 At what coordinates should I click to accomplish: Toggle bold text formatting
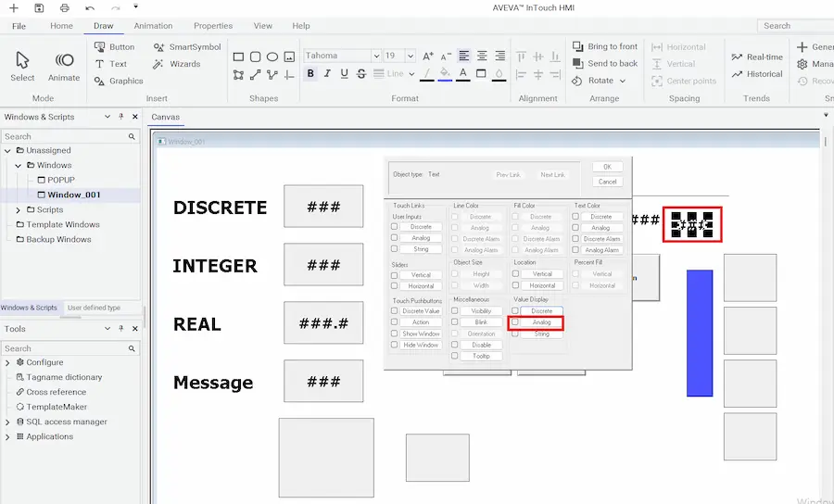[310, 73]
